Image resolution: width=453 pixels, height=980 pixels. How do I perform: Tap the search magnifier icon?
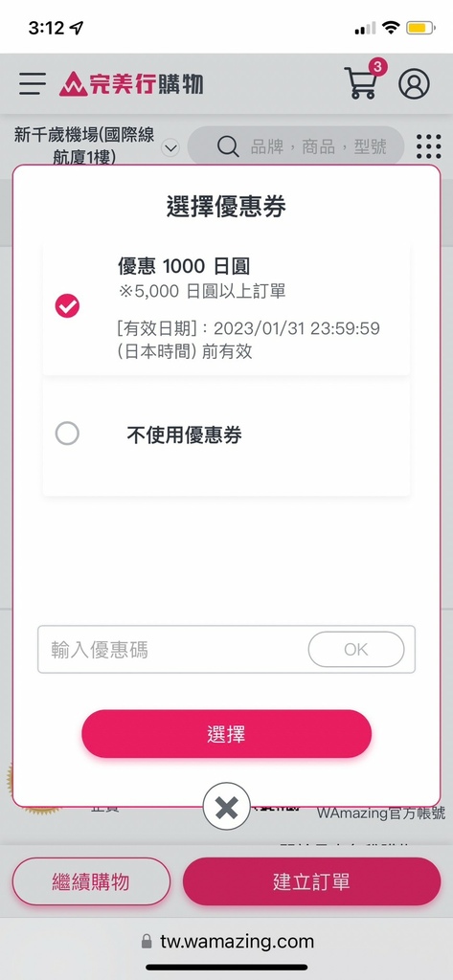228,146
